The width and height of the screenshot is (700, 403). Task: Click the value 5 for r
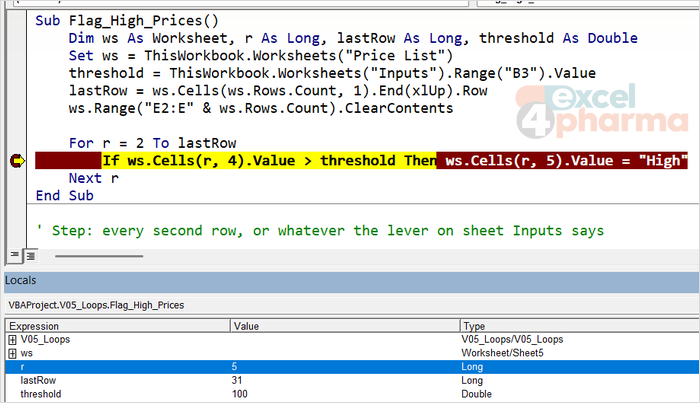pos(234,367)
